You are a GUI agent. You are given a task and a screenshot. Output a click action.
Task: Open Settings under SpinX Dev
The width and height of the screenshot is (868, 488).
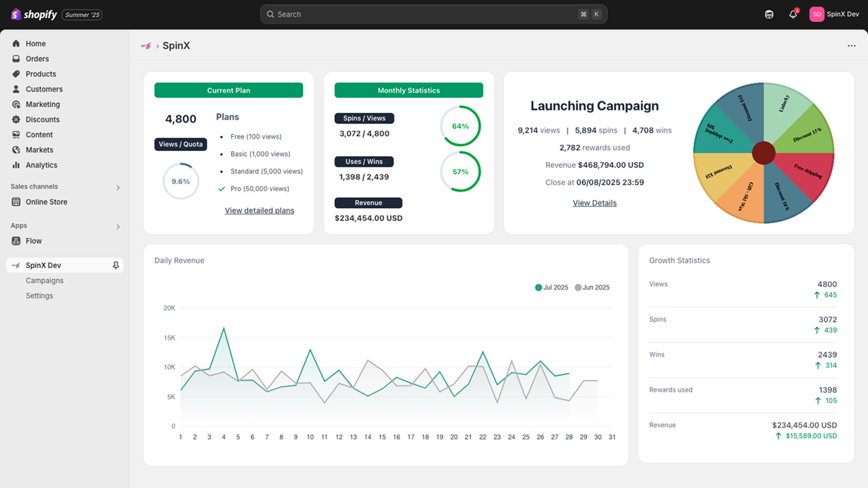pyautogui.click(x=40, y=296)
